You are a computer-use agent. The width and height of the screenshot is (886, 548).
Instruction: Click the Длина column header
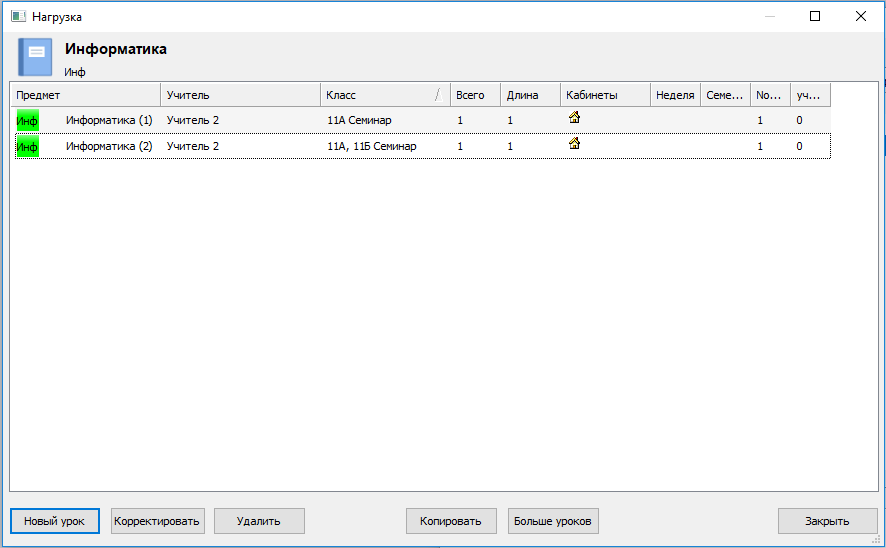click(530, 95)
